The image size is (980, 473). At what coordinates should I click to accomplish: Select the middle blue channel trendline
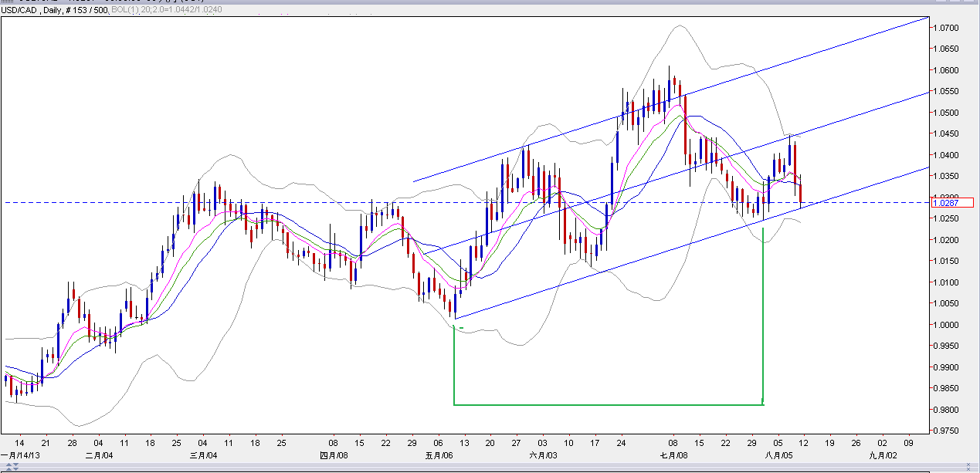click(x=676, y=172)
